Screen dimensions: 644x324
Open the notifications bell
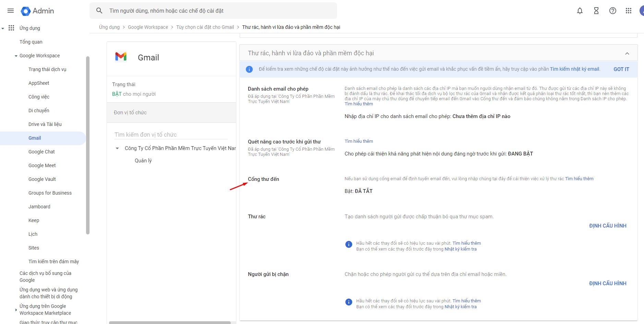tap(580, 11)
